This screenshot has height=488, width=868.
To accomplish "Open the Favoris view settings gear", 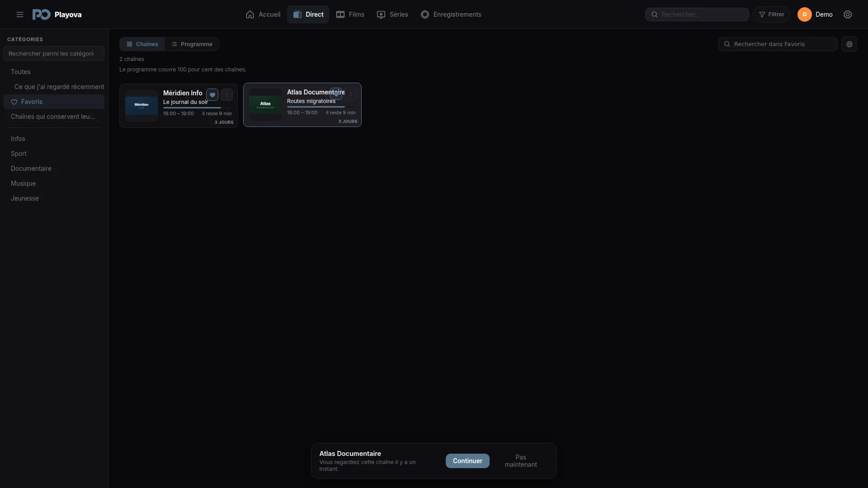I will pos(849,44).
